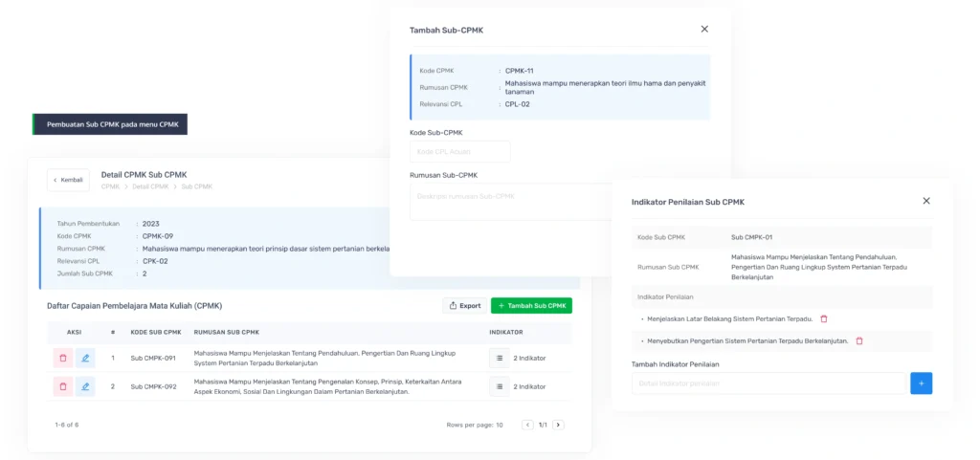Select the 'CPMK-11' value in Tambah Sub-CPMK dialog
This screenshot has width=980, height=460.
(x=520, y=71)
